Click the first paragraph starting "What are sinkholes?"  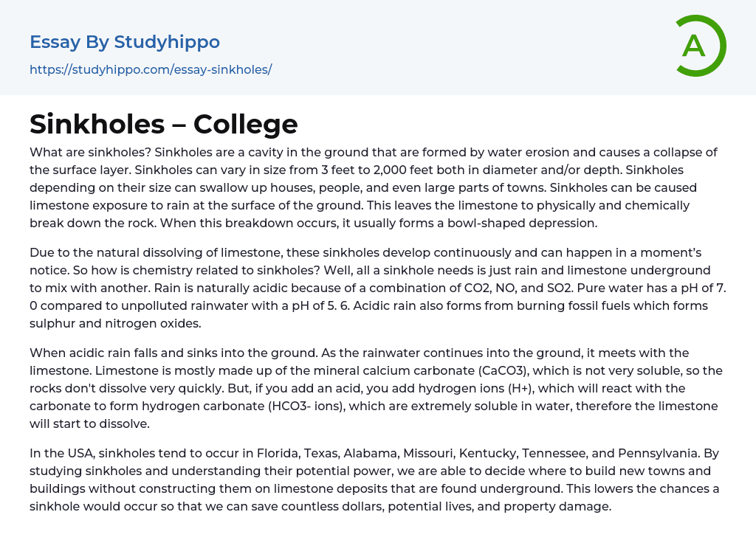(x=377, y=187)
